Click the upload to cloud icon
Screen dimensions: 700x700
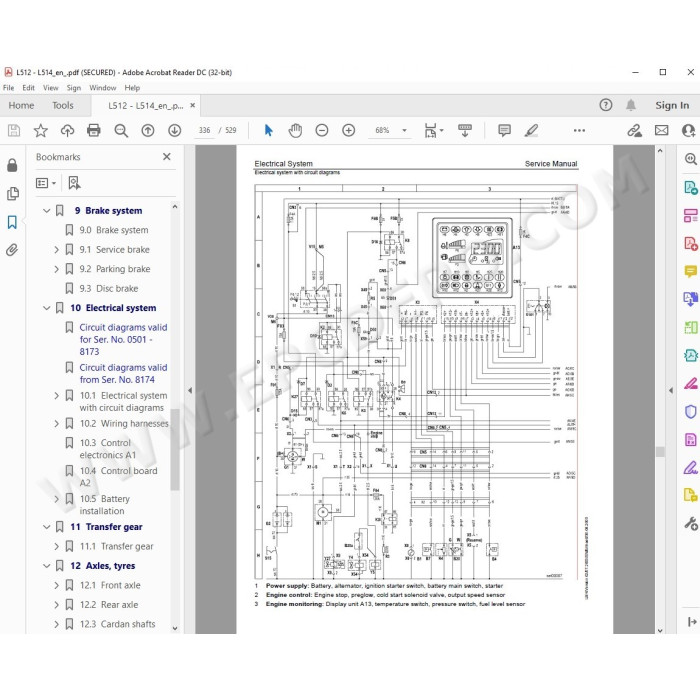[x=67, y=130]
